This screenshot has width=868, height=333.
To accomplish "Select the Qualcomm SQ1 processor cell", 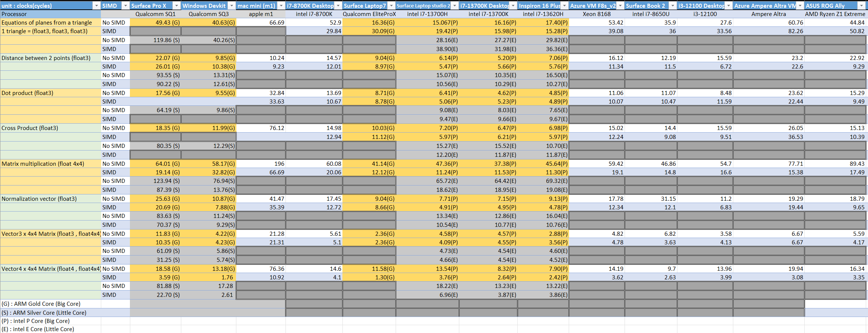I will pos(155,14).
